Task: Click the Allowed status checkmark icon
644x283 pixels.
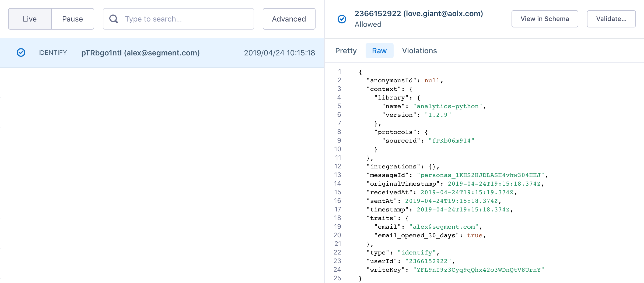Action: pos(342,19)
